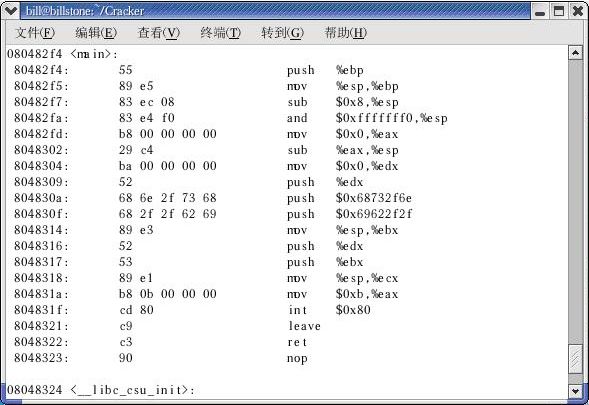The height and width of the screenshot is (405, 589).
Task: Click the 'leave' mnemonic
Action: click(x=305, y=326)
